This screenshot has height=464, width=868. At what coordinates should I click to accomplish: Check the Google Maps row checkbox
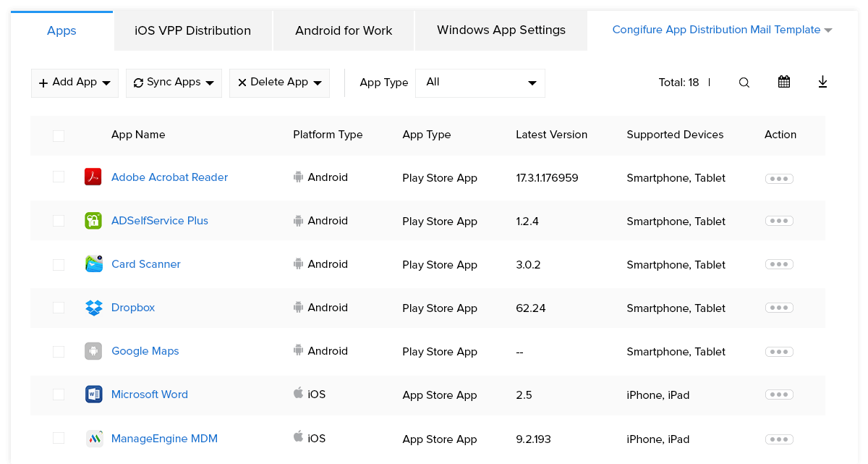[59, 351]
